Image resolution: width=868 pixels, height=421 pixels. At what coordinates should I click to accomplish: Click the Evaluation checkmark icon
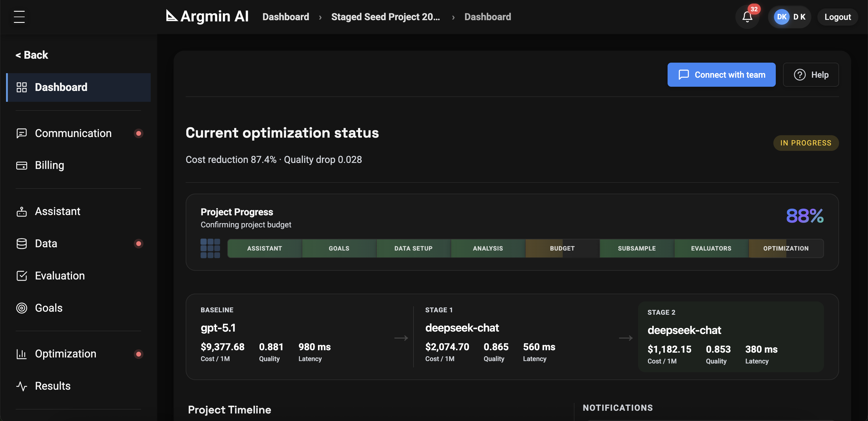point(21,276)
